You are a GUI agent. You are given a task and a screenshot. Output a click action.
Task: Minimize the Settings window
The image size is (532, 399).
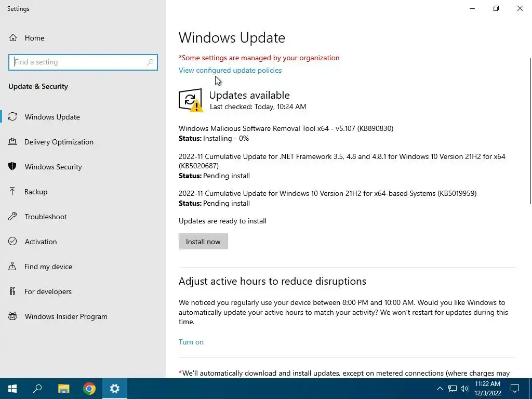472,8
